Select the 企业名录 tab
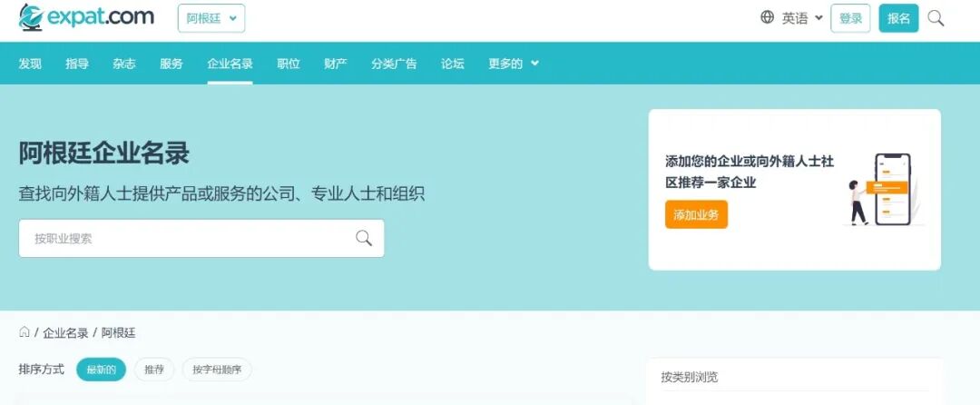 tap(230, 64)
